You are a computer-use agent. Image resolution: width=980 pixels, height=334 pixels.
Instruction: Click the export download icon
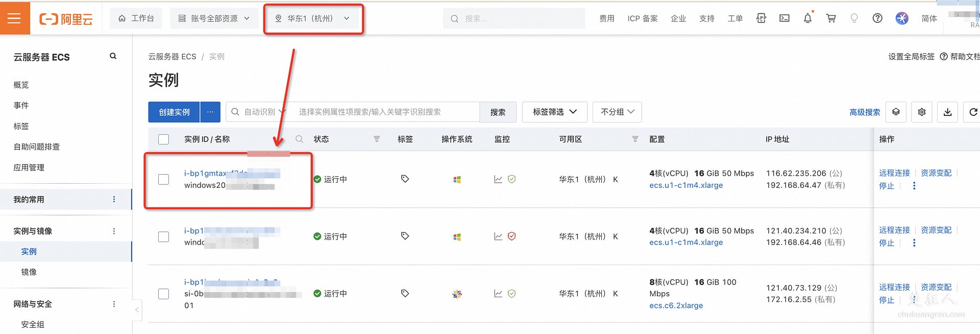point(947,112)
